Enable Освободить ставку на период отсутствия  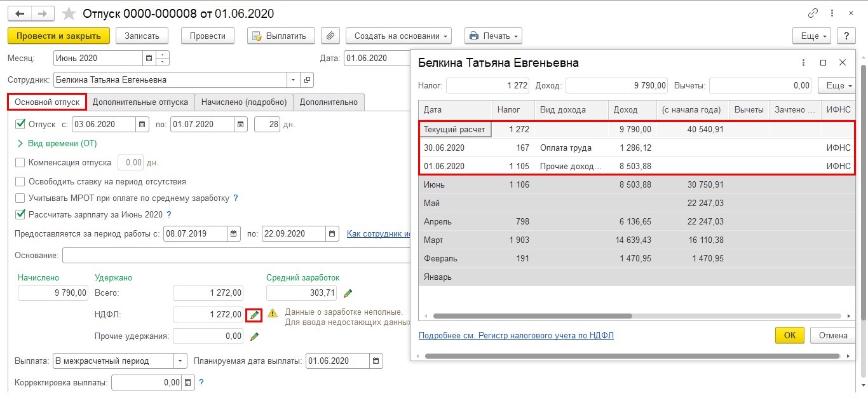(20, 181)
